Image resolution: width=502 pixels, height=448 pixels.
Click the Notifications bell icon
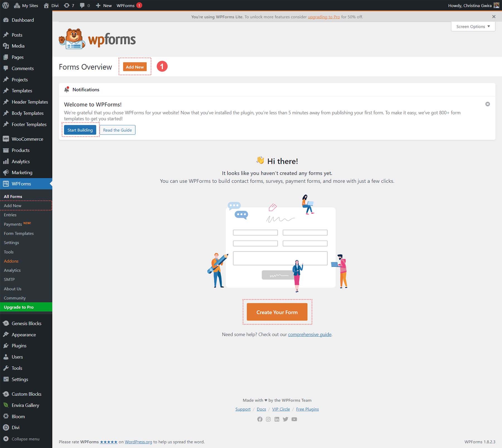[67, 89]
